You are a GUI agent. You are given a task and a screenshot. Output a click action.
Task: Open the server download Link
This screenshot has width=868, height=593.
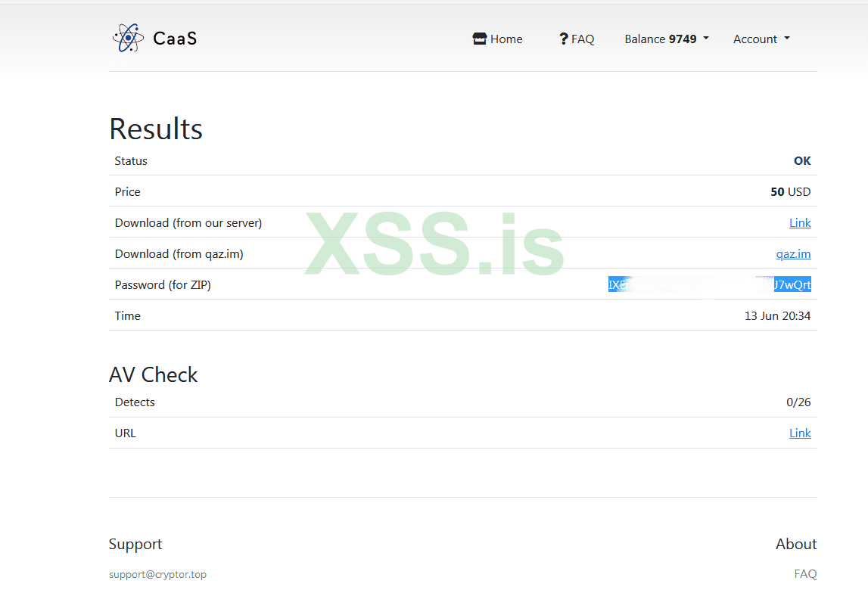(800, 222)
